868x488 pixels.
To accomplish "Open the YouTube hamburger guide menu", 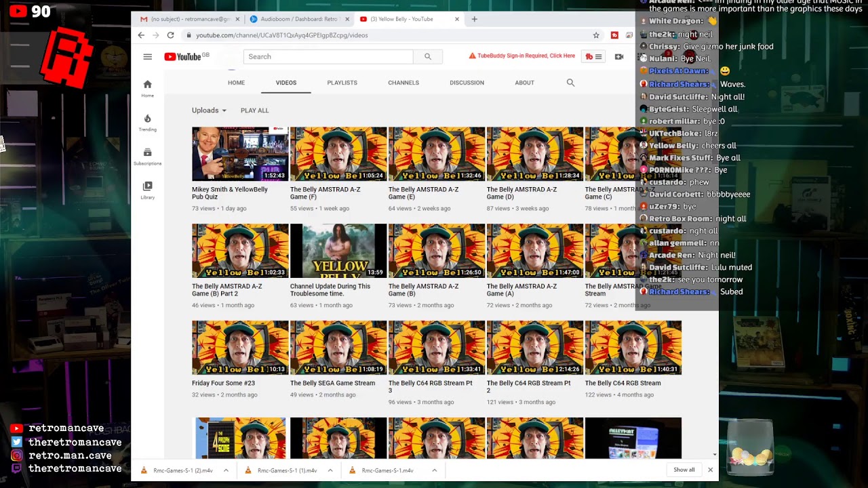I will tap(147, 57).
